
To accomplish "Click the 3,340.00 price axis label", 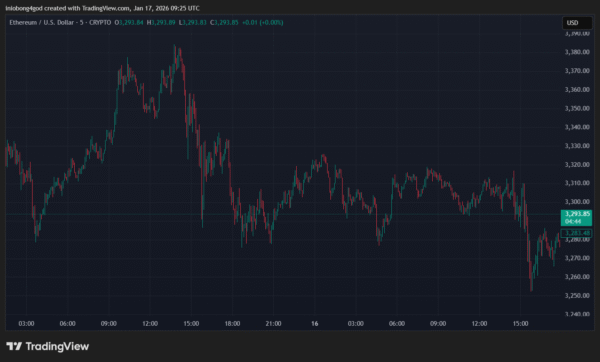I will (577, 127).
